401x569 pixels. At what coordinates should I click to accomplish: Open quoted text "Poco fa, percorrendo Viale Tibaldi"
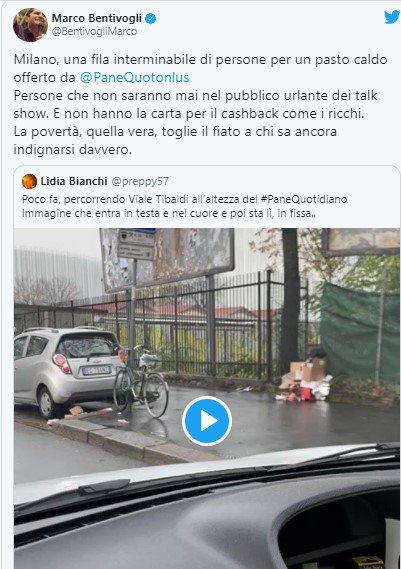(x=184, y=199)
